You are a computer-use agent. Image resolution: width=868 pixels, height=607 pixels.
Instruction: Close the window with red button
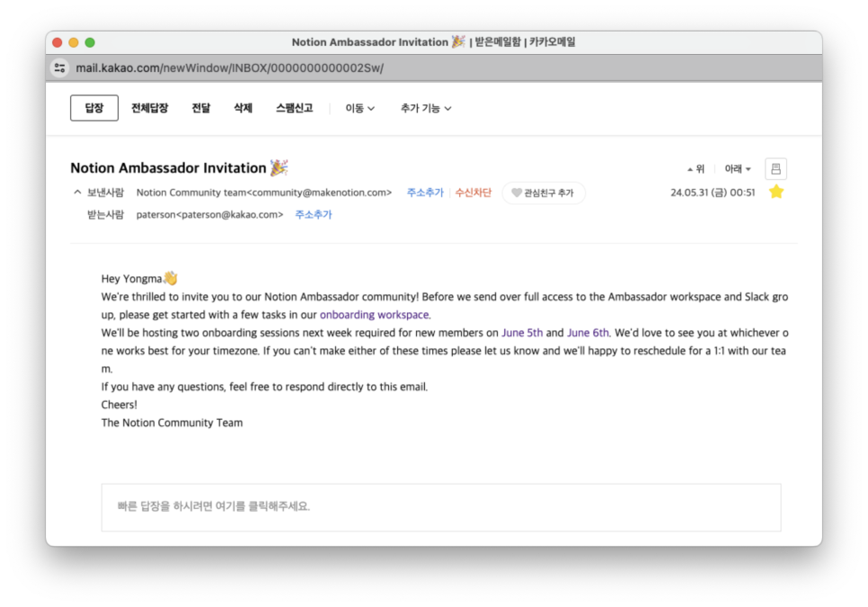click(x=57, y=42)
